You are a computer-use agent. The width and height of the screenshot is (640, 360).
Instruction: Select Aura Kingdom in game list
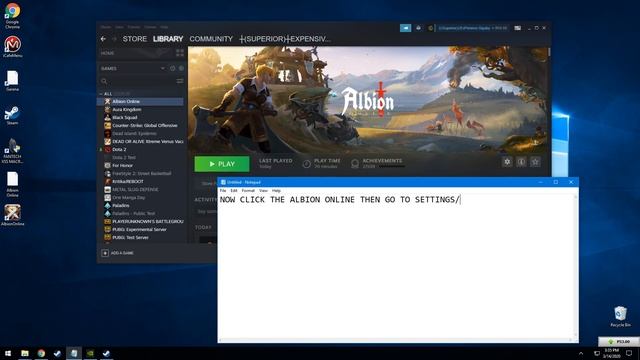[x=140, y=109]
